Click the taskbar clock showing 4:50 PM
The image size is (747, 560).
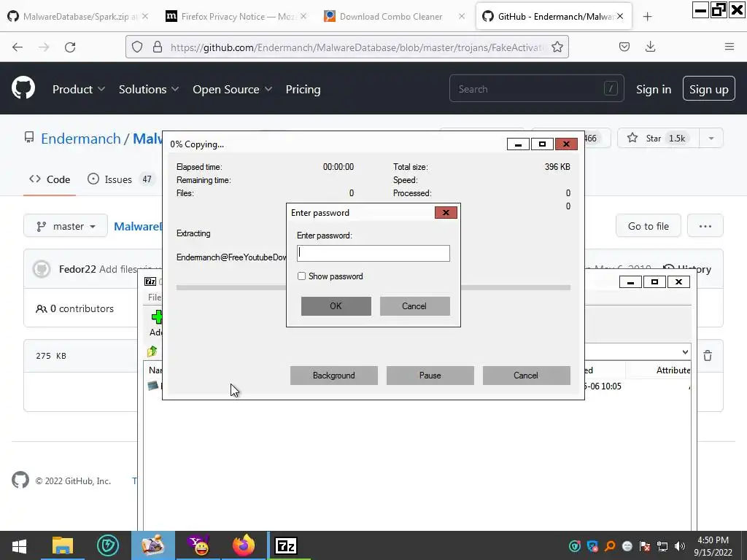click(713, 546)
